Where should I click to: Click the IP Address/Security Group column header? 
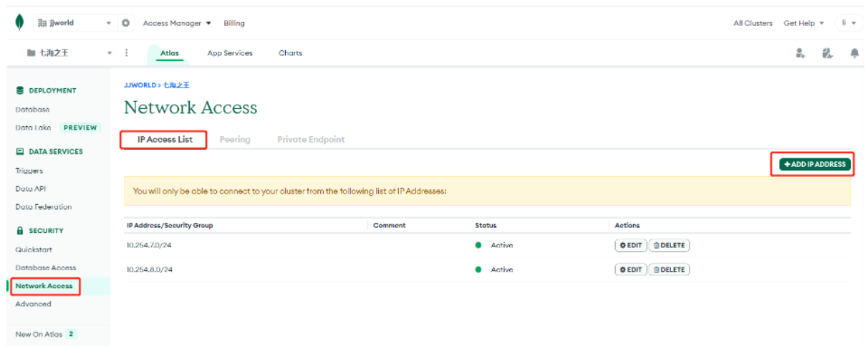(x=170, y=225)
